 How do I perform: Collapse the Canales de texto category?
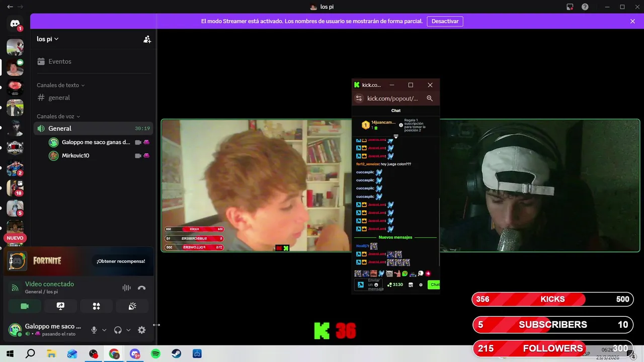point(60,85)
